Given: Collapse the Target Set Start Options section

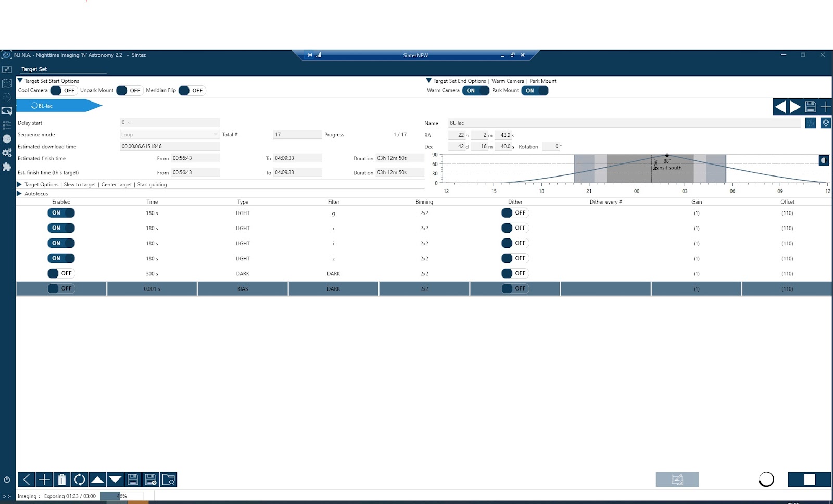Looking at the screenshot, I should 20,81.
